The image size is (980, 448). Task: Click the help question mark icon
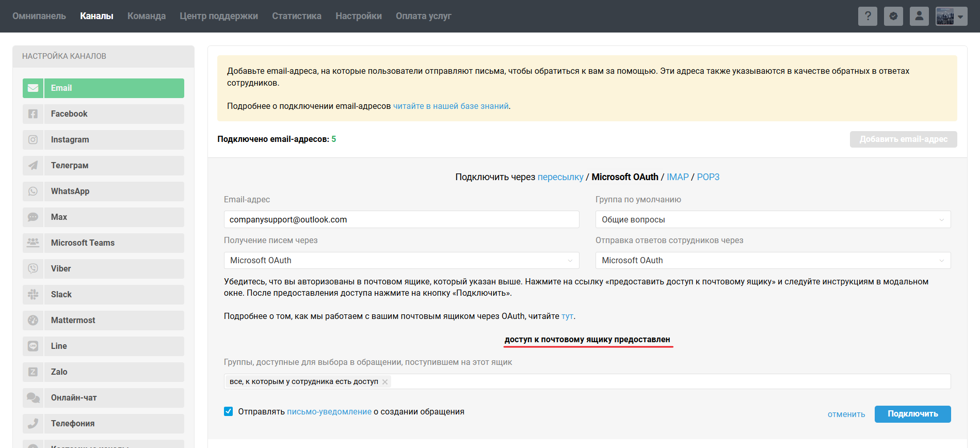coord(867,16)
